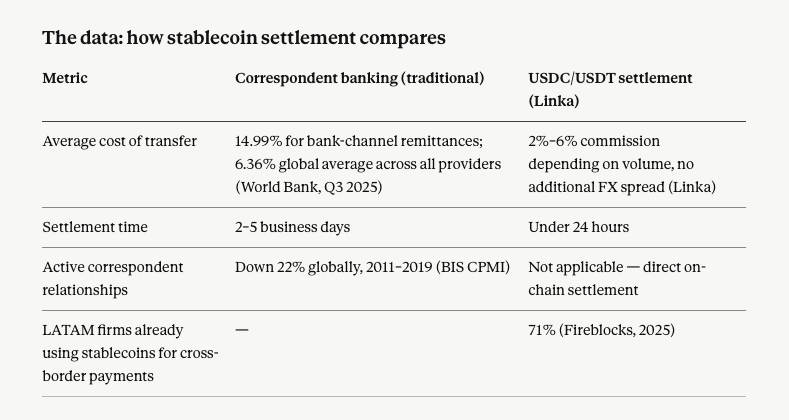Click the 'Correspondent banking (traditional)' column header
The height and width of the screenshot is (420, 789).
point(359,78)
